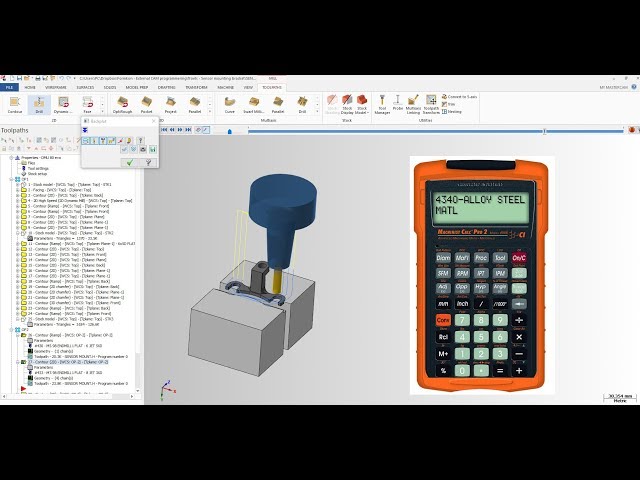
Task: Switch to the SOLIDS ribbon tab
Action: coord(110,87)
